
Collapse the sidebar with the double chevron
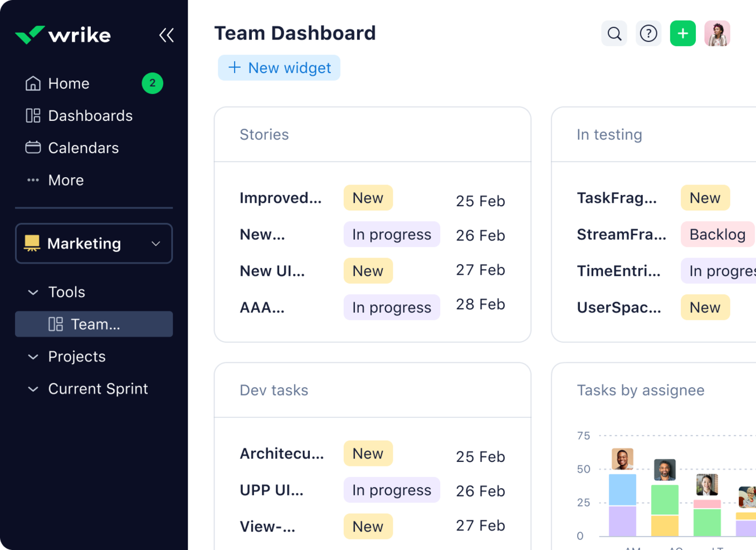click(x=167, y=35)
